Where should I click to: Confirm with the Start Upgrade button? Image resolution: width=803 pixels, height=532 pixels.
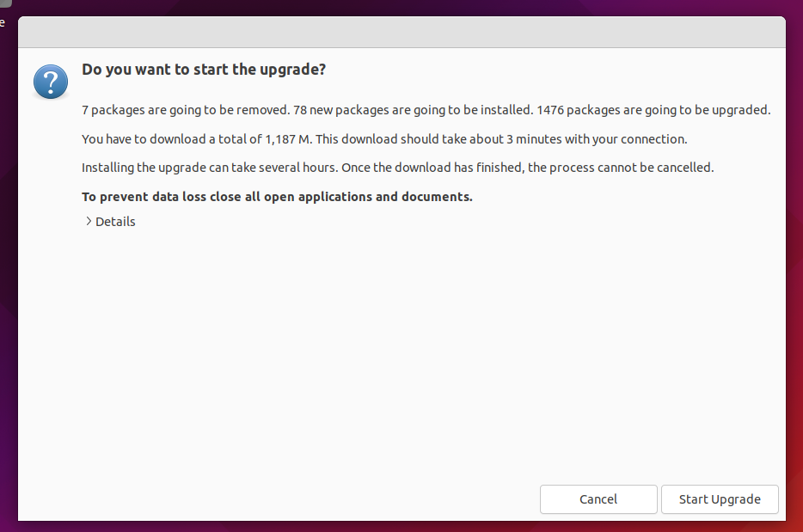point(720,499)
